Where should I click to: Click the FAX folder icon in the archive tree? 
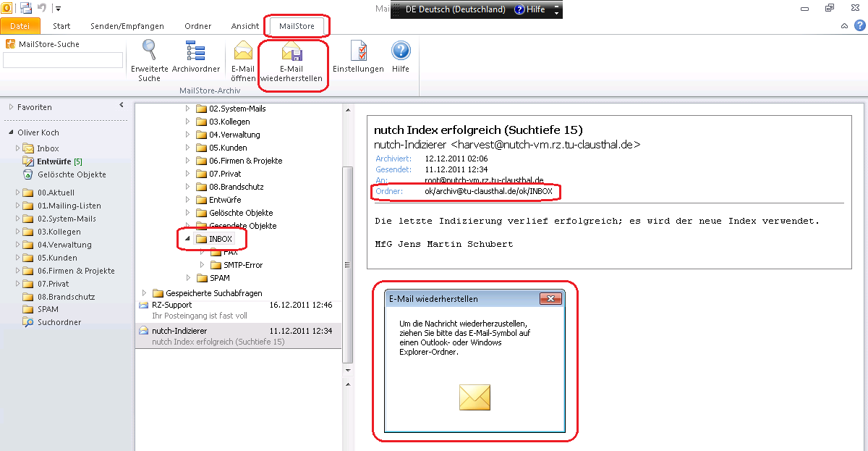pos(215,252)
